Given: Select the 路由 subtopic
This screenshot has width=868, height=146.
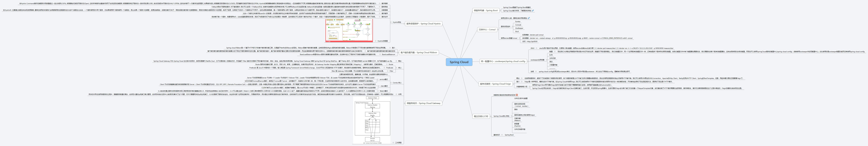Looking at the screenshot, I should pyautogui.click(x=516, y=109).
